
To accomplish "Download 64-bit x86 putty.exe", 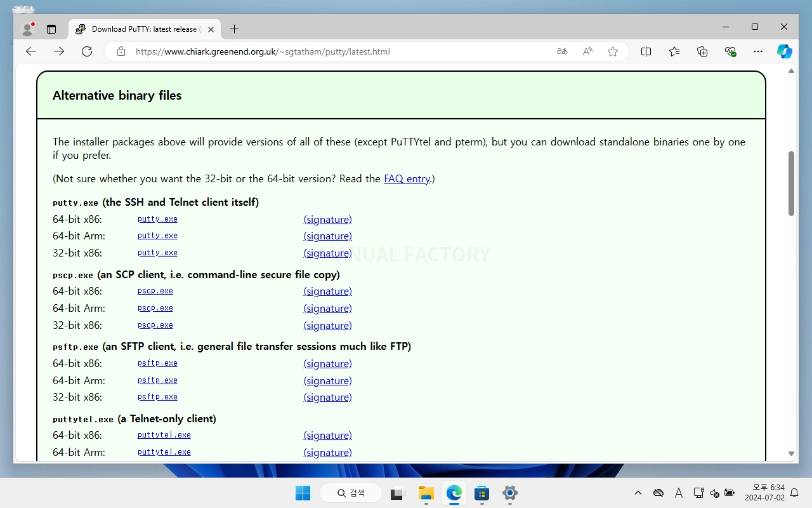I will [157, 219].
